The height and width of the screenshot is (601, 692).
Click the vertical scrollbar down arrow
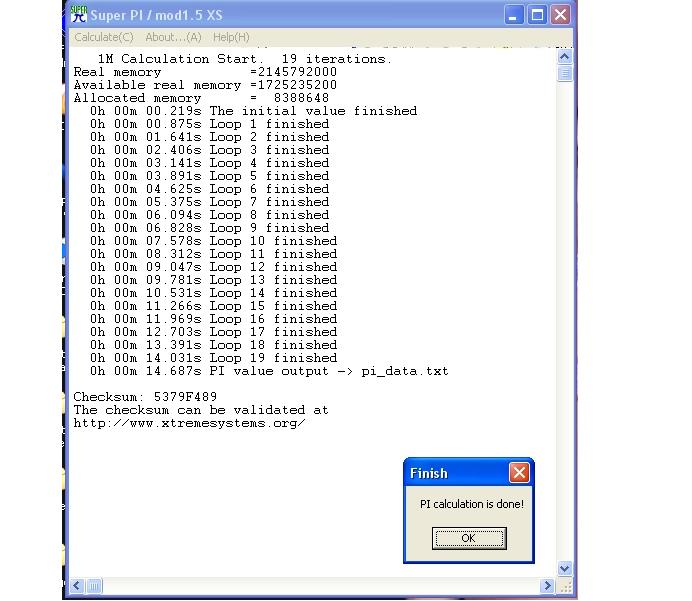[x=564, y=568]
